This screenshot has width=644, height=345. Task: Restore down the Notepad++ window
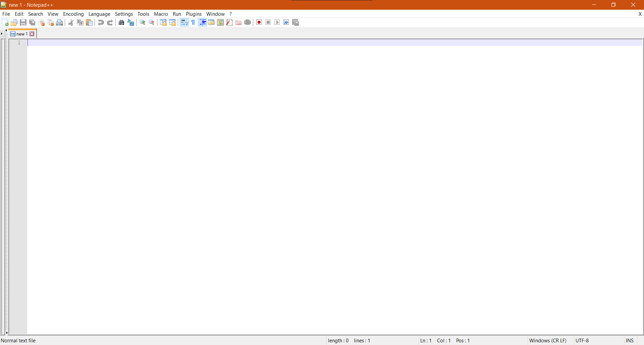613,5
